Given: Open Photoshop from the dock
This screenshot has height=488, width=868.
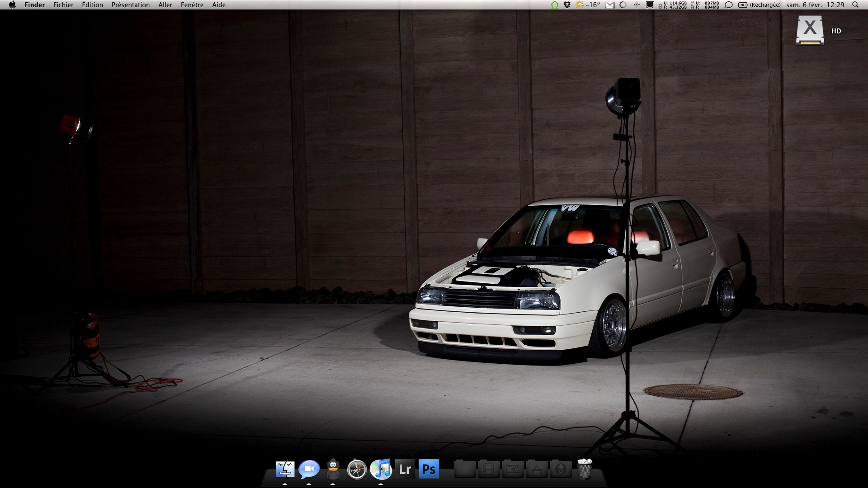Looking at the screenshot, I should (429, 469).
